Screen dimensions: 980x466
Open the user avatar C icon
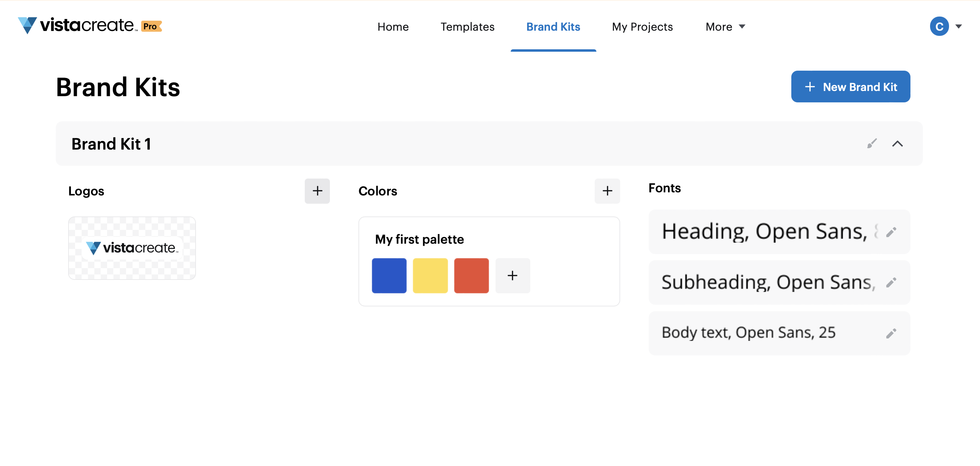point(939,26)
